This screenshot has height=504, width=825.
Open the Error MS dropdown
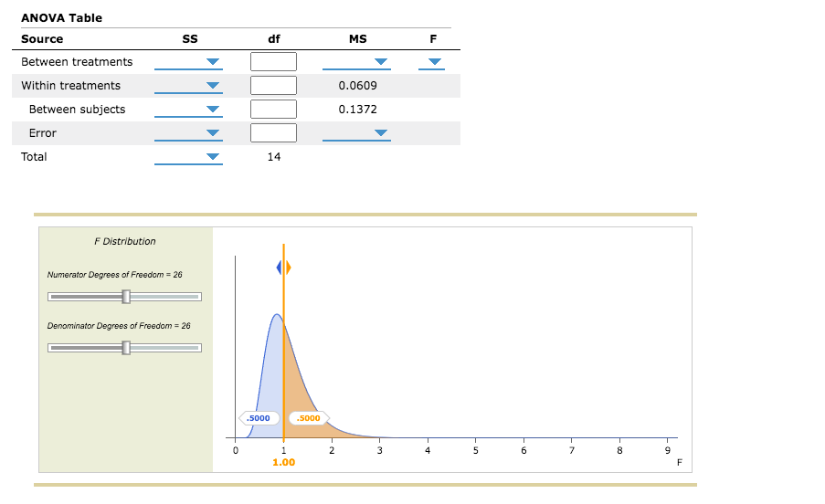(x=356, y=133)
